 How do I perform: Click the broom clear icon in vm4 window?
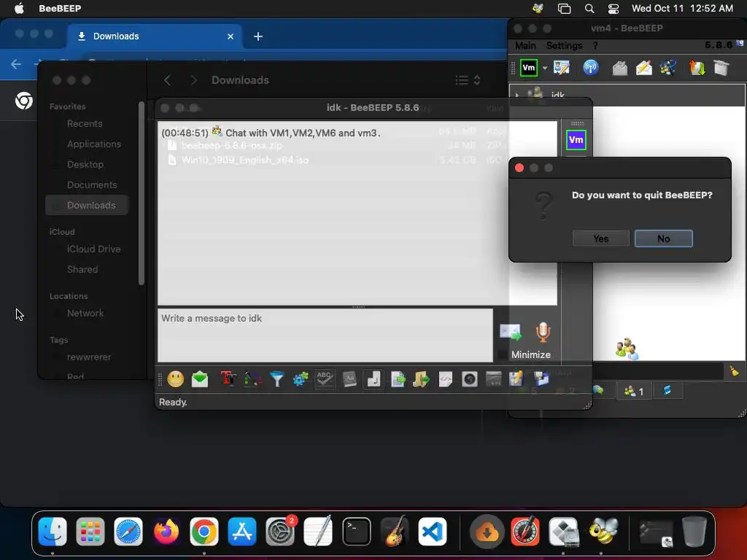[734, 370]
